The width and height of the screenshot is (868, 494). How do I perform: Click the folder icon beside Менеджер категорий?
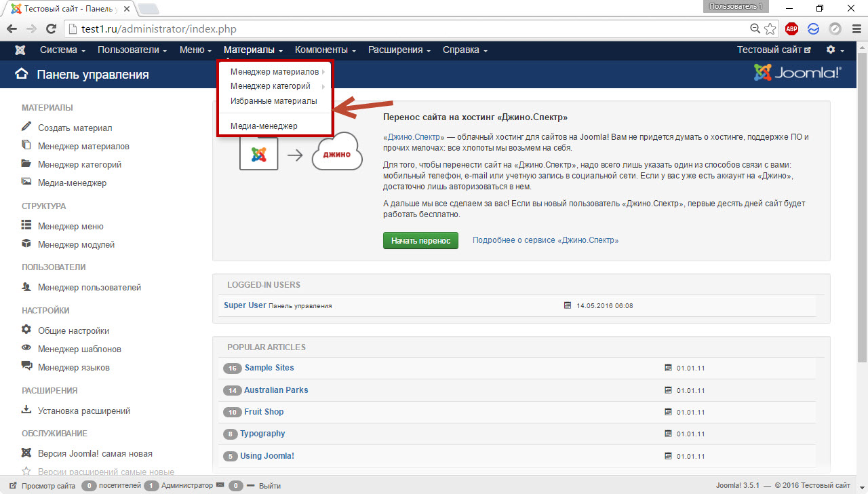[26, 164]
